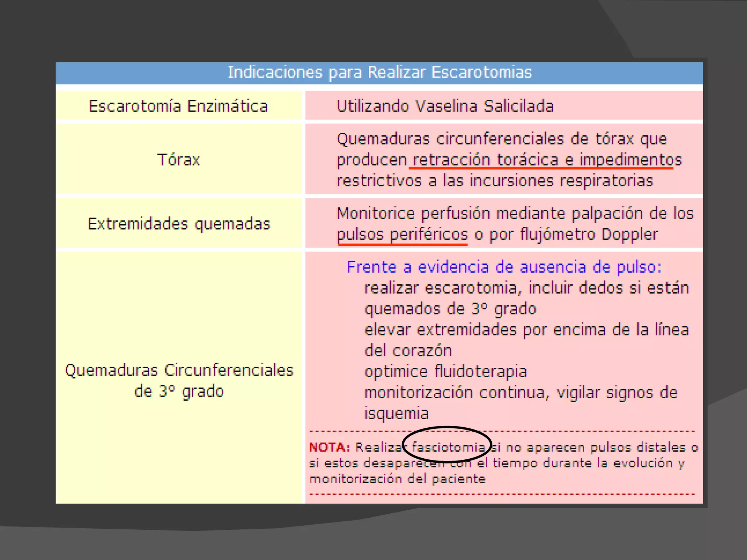Click the optimice fluidoterapia line
Screen dimensions: 747x560
click(x=445, y=372)
